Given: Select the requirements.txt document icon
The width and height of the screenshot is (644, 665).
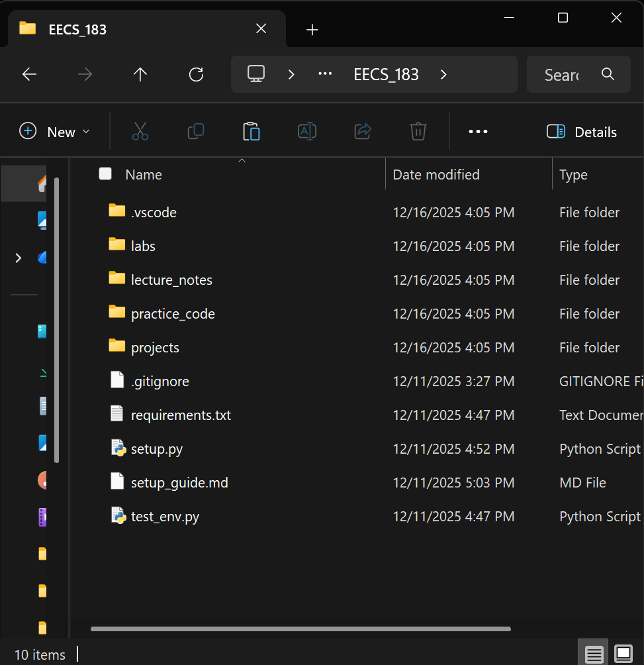Looking at the screenshot, I should (x=117, y=413).
